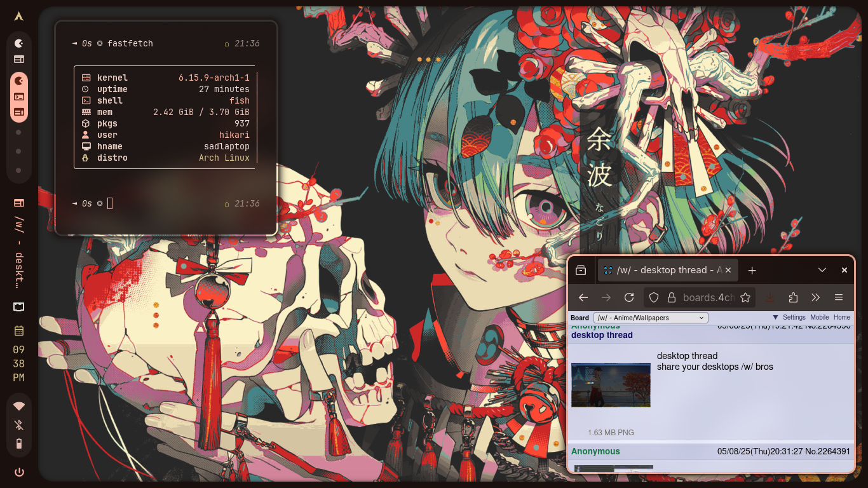Image resolution: width=868 pixels, height=488 pixels.
Task: Click kernel value '6.15.9-arch1-1'
Action: (214, 78)
